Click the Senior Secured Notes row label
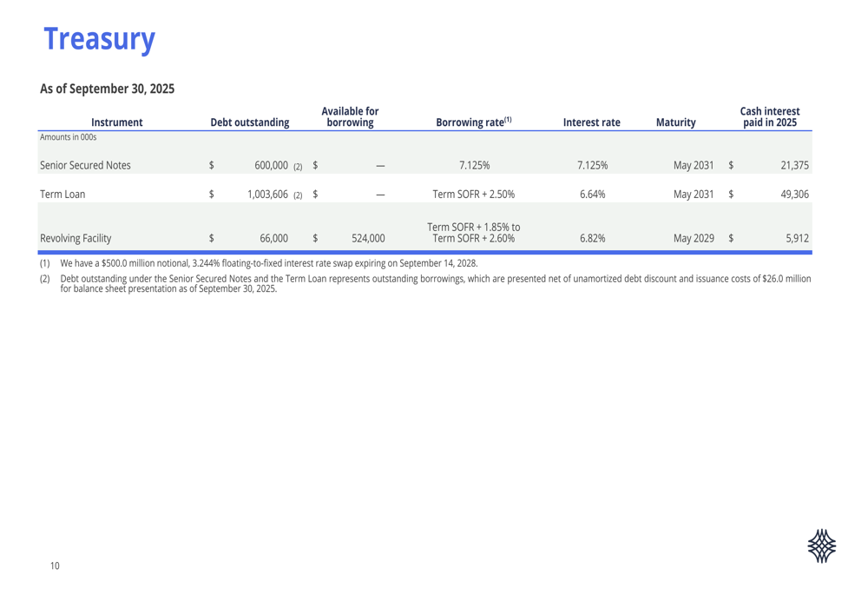The height and width of the screenshot is (595, 868). (85, 165)
